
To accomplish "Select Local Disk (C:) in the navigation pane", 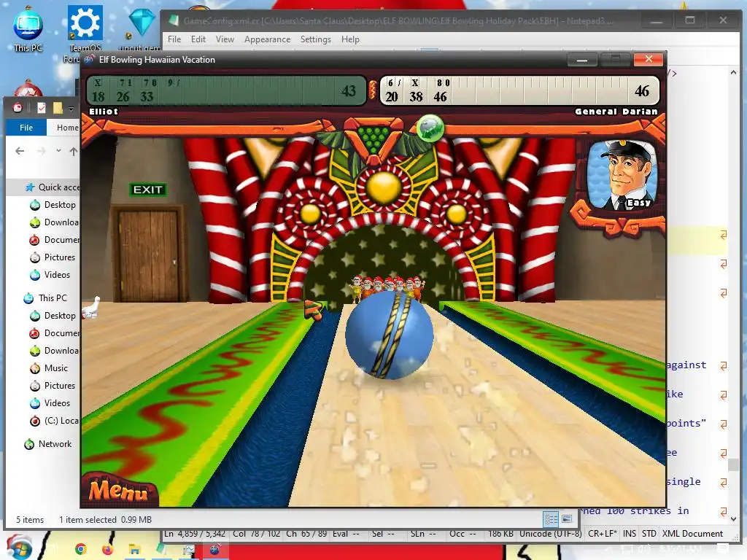I will tap(54, 421).
